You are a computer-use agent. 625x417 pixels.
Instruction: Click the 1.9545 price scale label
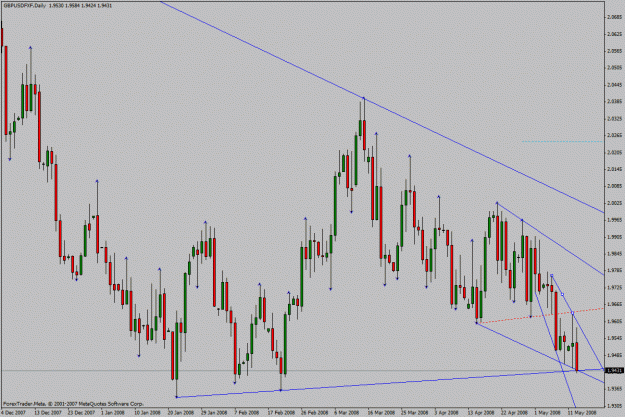pos(615,338)
